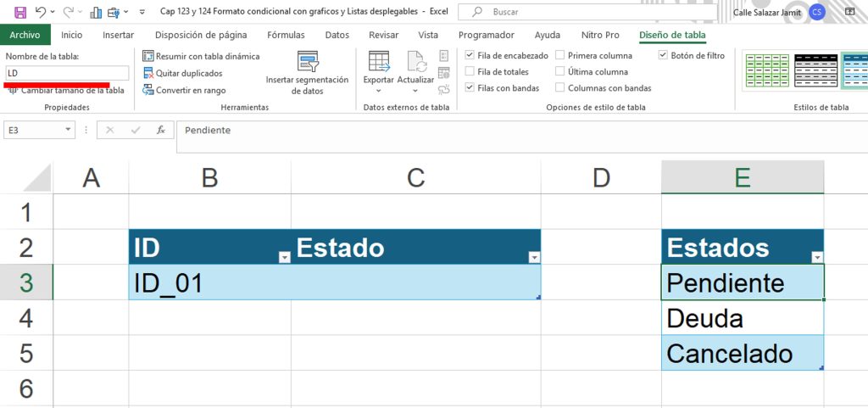
Task: Open the Archivo menu tab
Action: (25, 35)
